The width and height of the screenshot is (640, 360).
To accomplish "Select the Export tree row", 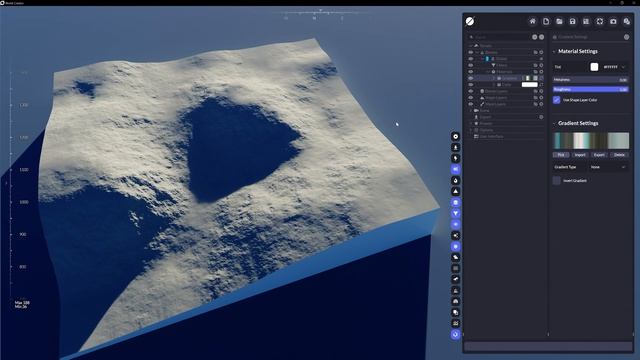I will (x=506, y=117).
